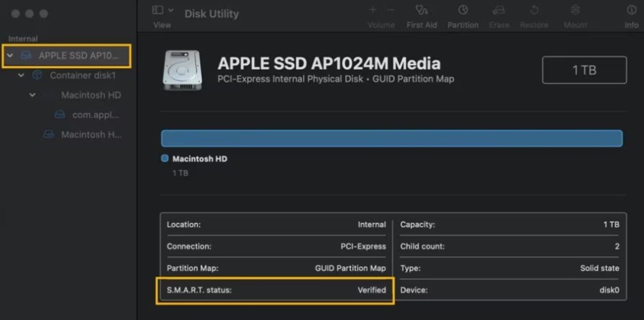Click the Macintosh HD legend label
Viewport: 644px width, 320px height.
(200, 159)
